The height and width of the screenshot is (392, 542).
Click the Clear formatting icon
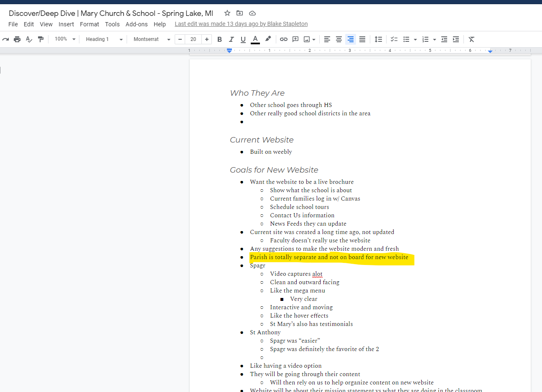[x=471, y=39]
